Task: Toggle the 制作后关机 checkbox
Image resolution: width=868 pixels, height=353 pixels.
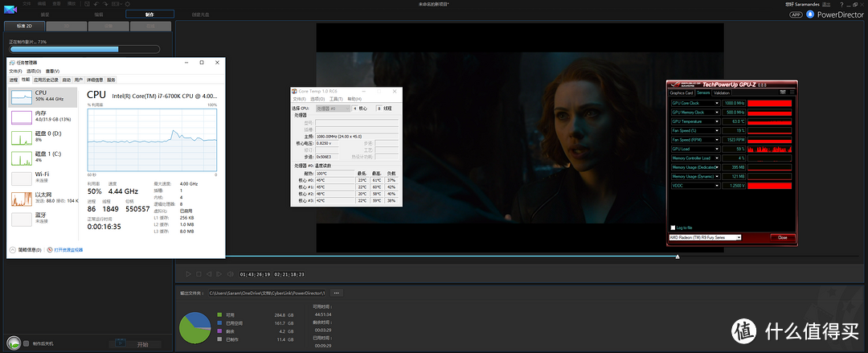Action: coord(26,343)
